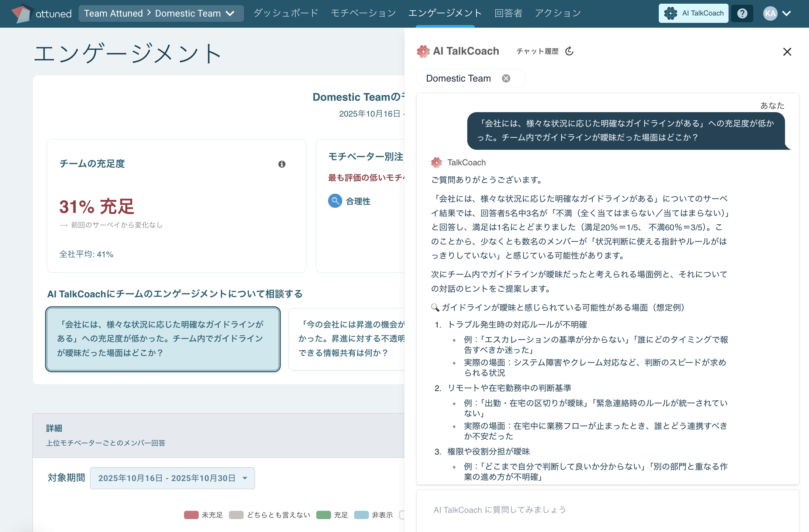The height and width of the screenshot is (532, 809).
Task: Click the help question mark icon
Action: pyautogui.click(x=742, y=14)
